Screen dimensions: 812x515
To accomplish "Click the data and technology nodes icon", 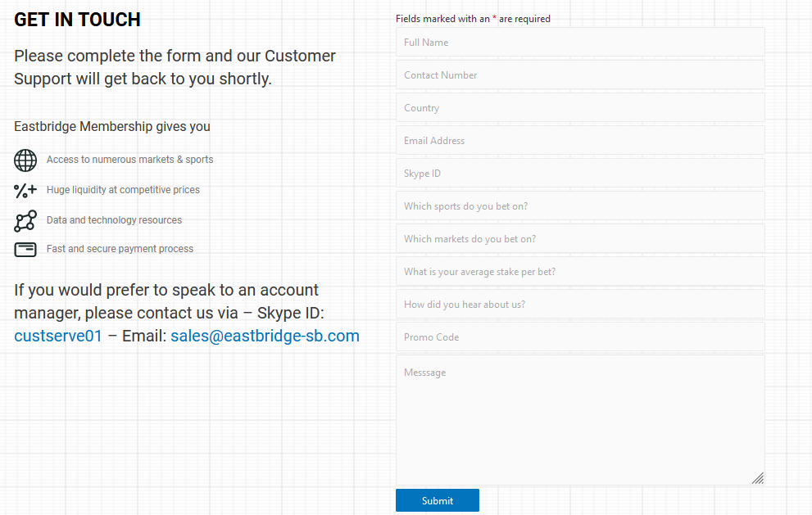I will [x=25, y=221].
